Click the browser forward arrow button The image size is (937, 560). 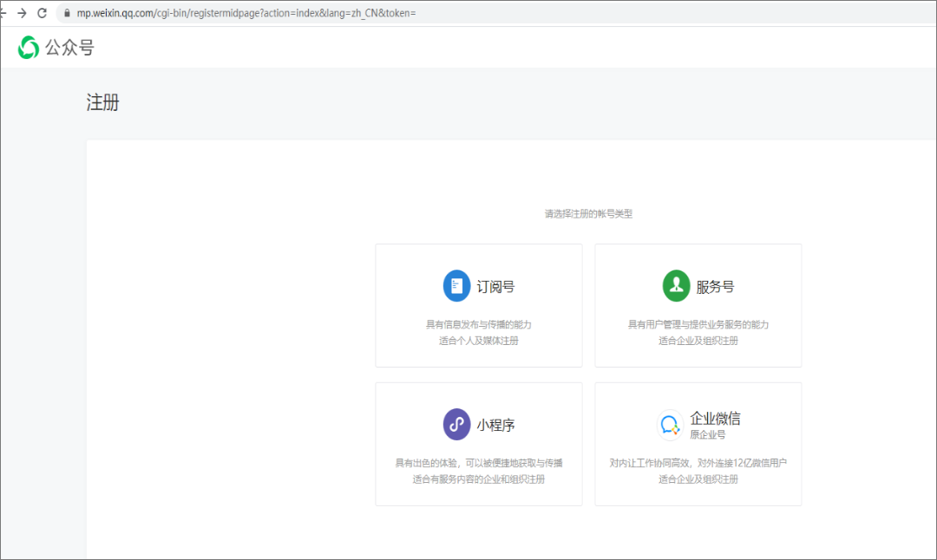click(22, 13)
